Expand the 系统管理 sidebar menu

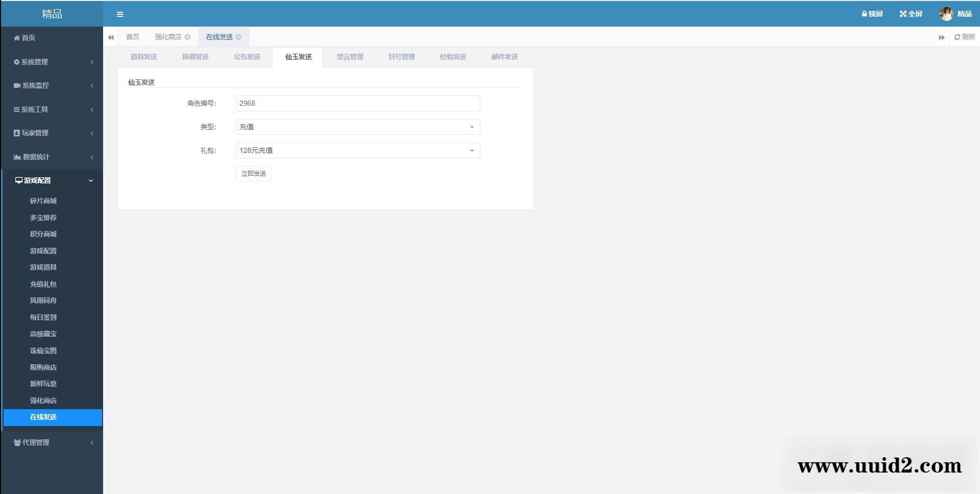tap(52, 62)
